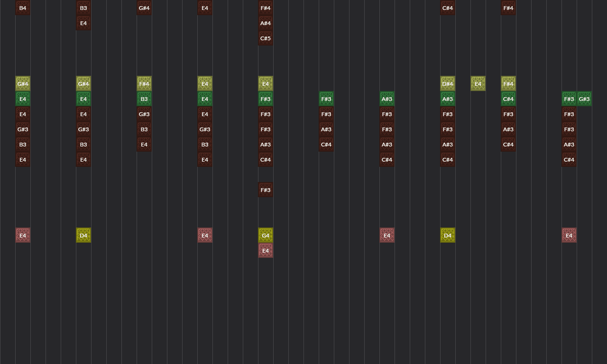The height and width of the screenshot is (364, 607).
Task: Select the yellow D4 below the G#4 column
Action: tap(83, 235)
